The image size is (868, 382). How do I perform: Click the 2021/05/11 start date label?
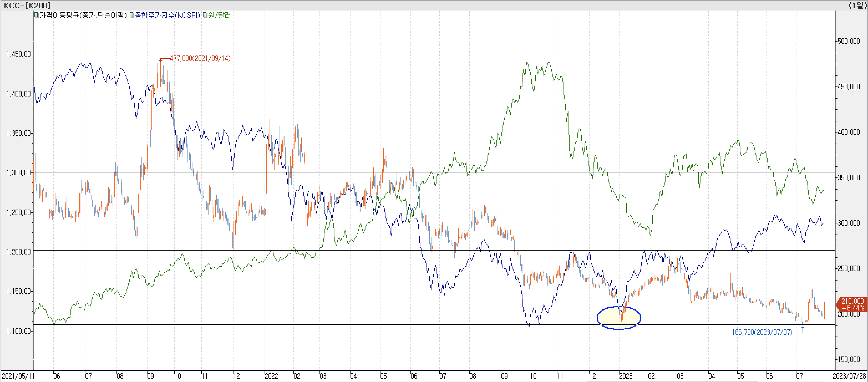tap(18, 376)
